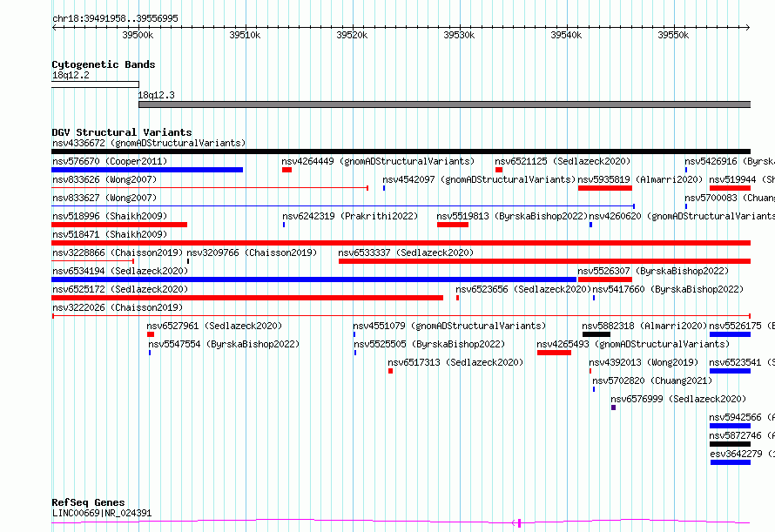Open nsv6242319 (Prakrithi2022) label

coord(350,216)
